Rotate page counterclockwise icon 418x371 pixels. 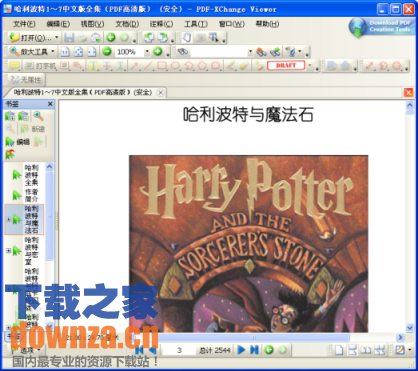149,37
